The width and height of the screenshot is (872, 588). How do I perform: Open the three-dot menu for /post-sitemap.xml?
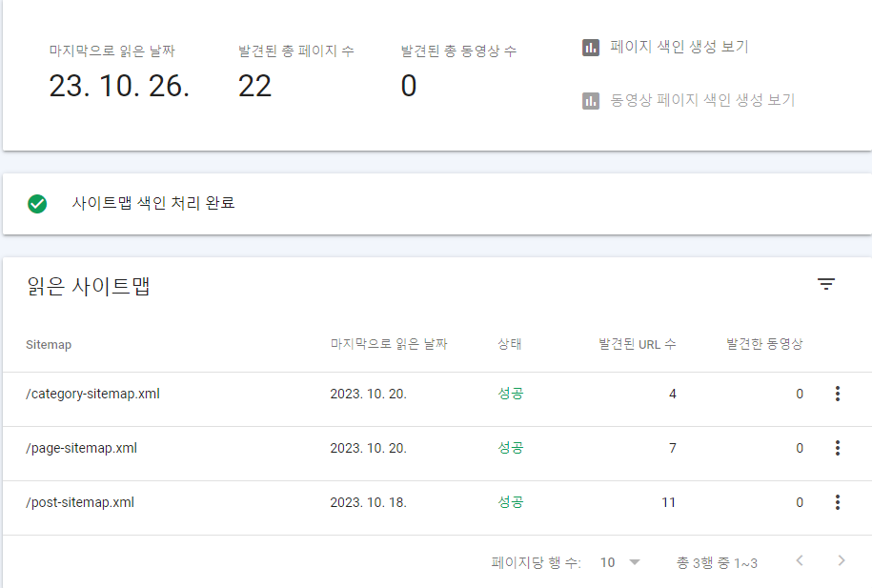click(x=838, y=502)
